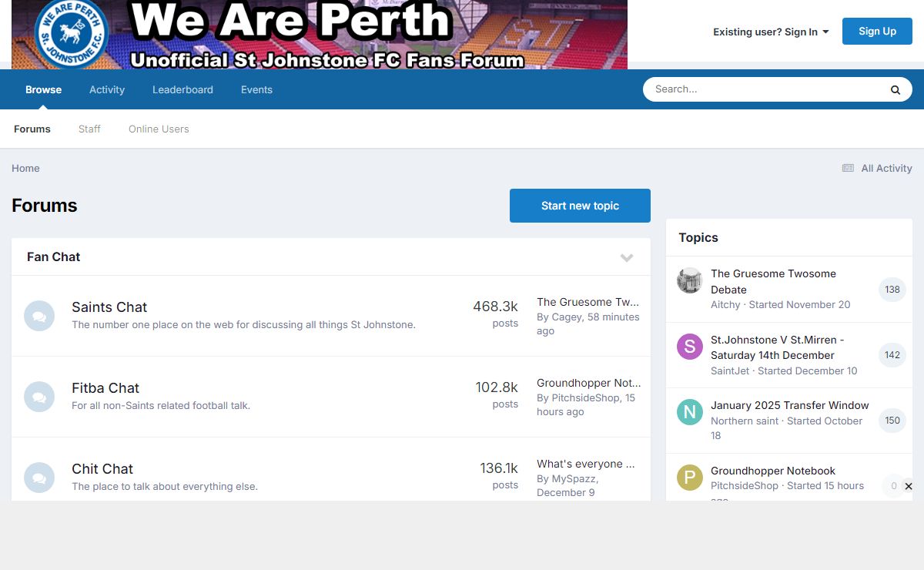Image resolution: width=924 pixels, height=570 pixels.
Task: Click the All Activity newspaper icon
Action: pyautogui.click(x=848, y=168)
